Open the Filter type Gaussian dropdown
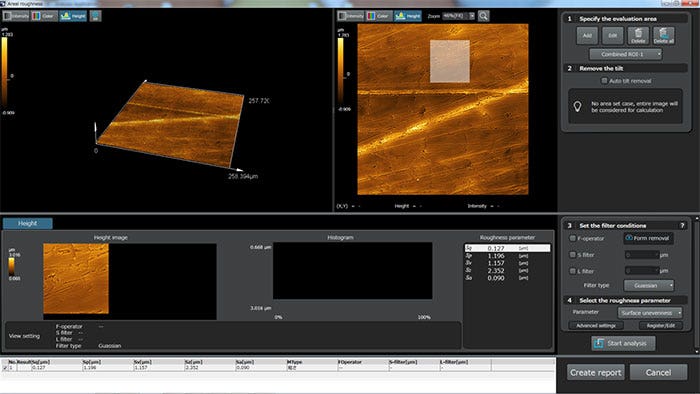Viewport: 700px width, 394px height. click(649, 285)
